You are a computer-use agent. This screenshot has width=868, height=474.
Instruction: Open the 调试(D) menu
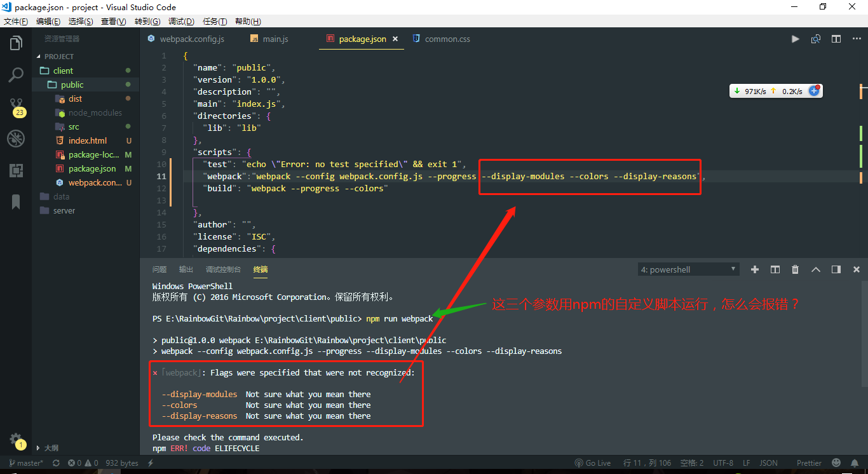tap(182, 21)
